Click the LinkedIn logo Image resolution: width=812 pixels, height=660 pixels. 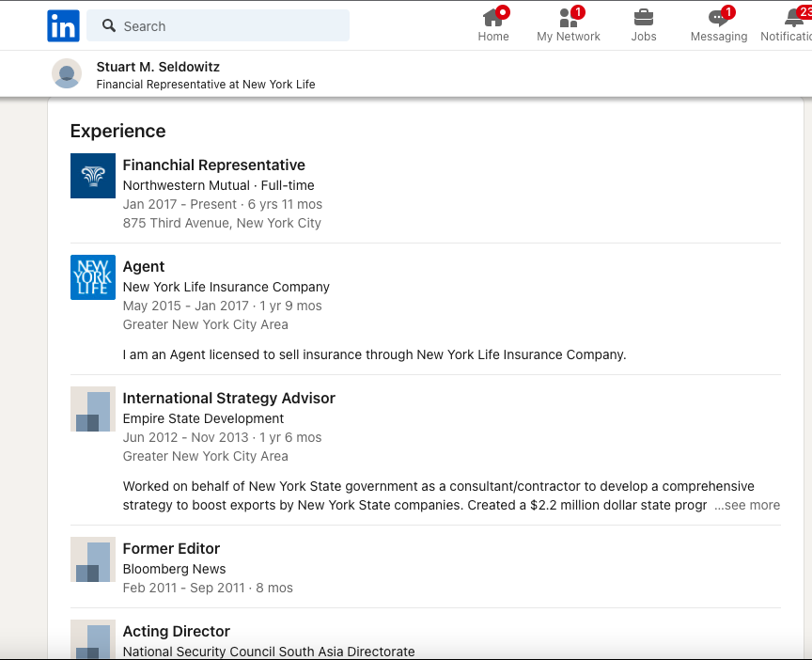(x=63, y=26)
